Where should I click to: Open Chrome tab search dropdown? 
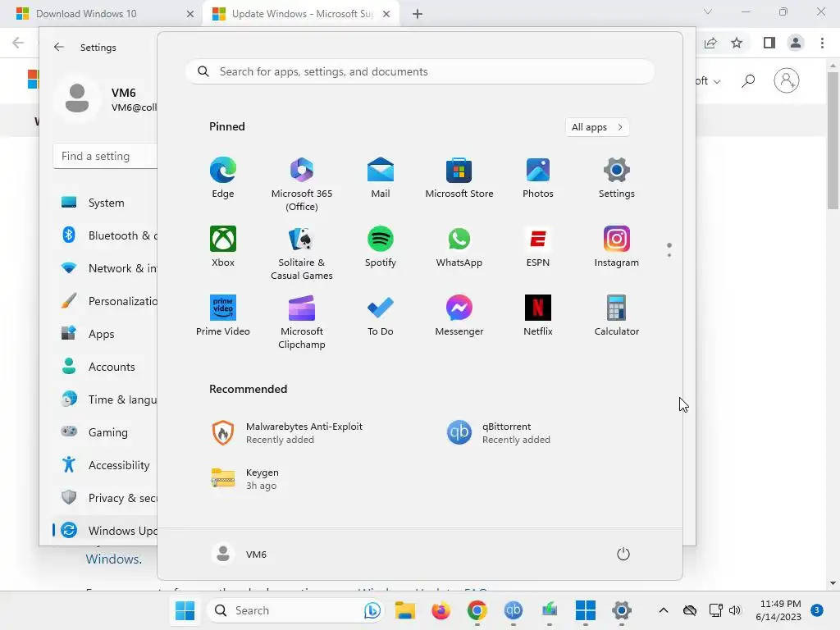click(708, 11)
